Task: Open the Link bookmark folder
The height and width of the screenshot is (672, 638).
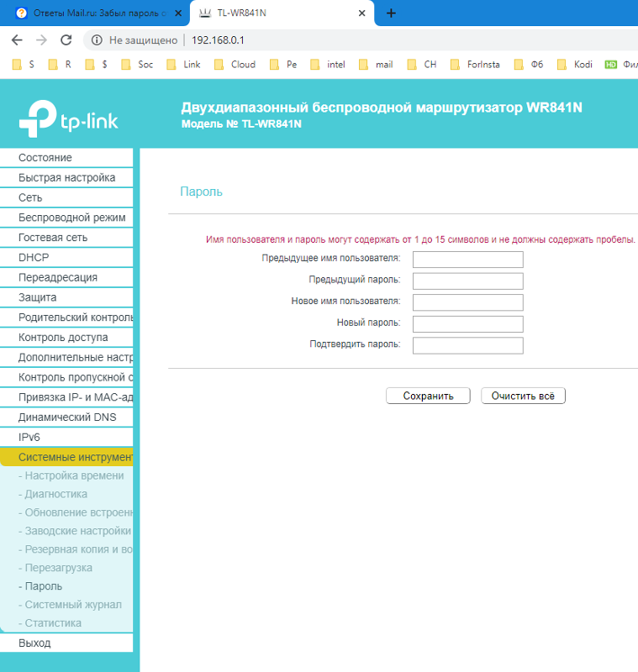Action: click(x=183, y=65)
